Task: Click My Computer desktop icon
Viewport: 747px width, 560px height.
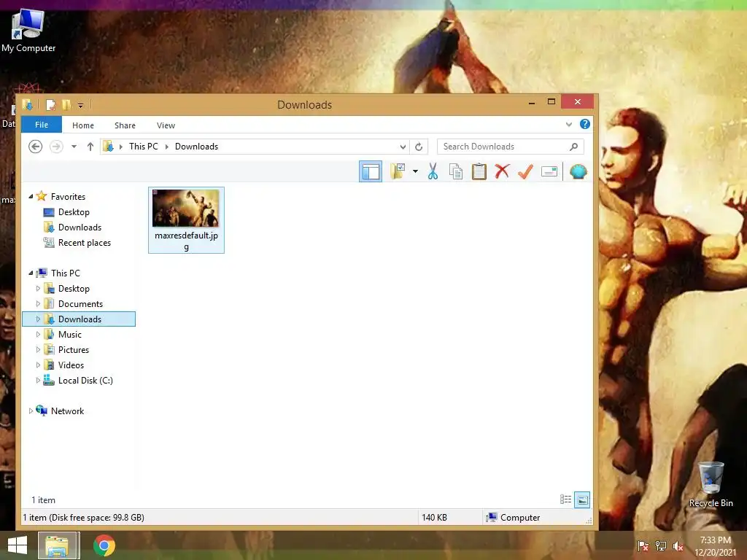Action: (28, 31)
